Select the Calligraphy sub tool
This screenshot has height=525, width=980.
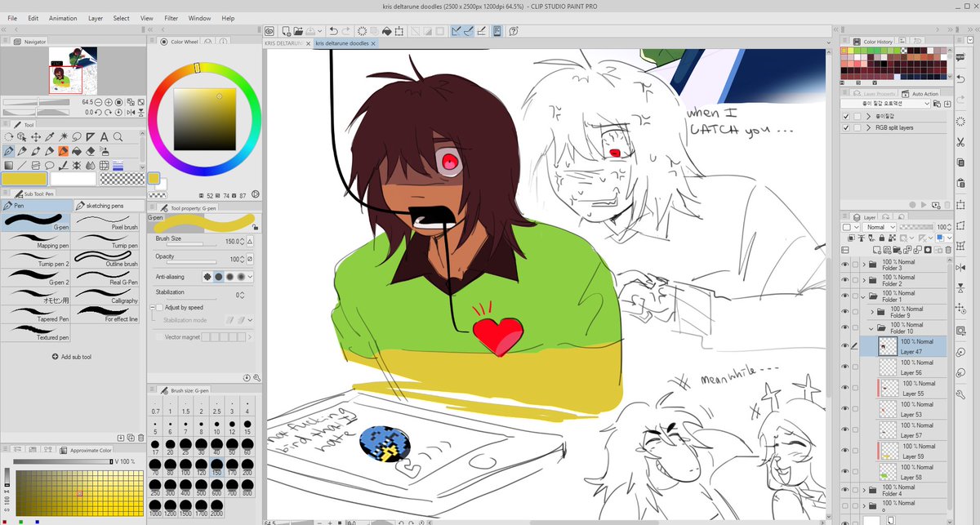(x=109, y=296)
